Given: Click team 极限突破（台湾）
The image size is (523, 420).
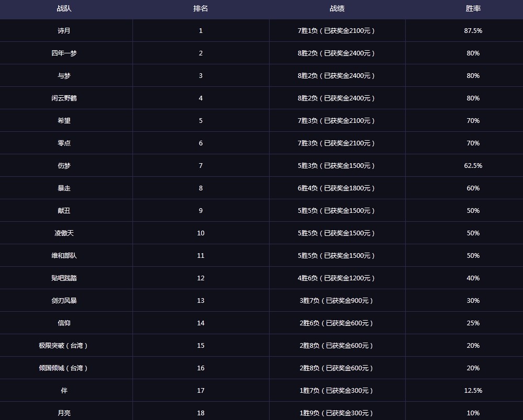Looking at the screenshot, I should (63, 345).
